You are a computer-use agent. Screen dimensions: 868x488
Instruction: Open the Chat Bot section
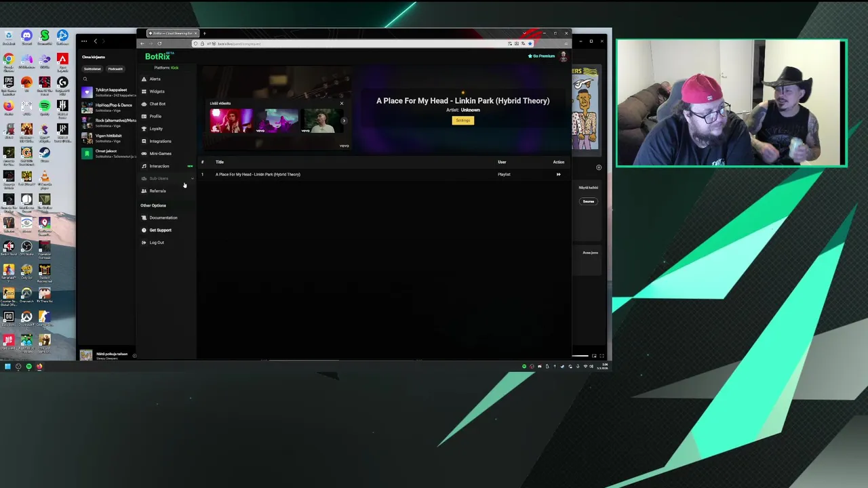pos(157,104)
